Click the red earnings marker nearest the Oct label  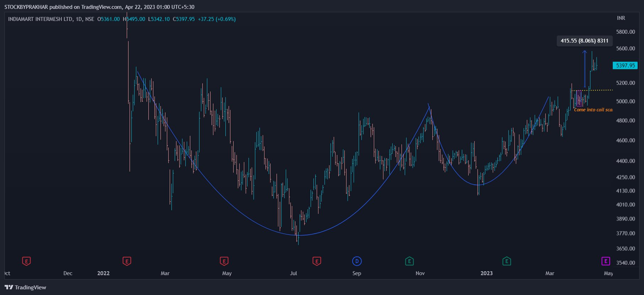pyautogui.click(x=26, y=261)
